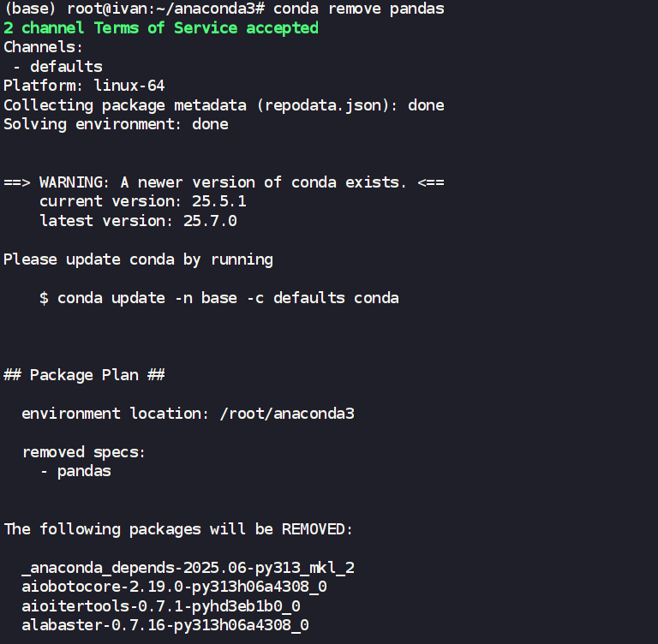
Task: Click the environment location path /root/anaconda3
Action: click(287, 414)
